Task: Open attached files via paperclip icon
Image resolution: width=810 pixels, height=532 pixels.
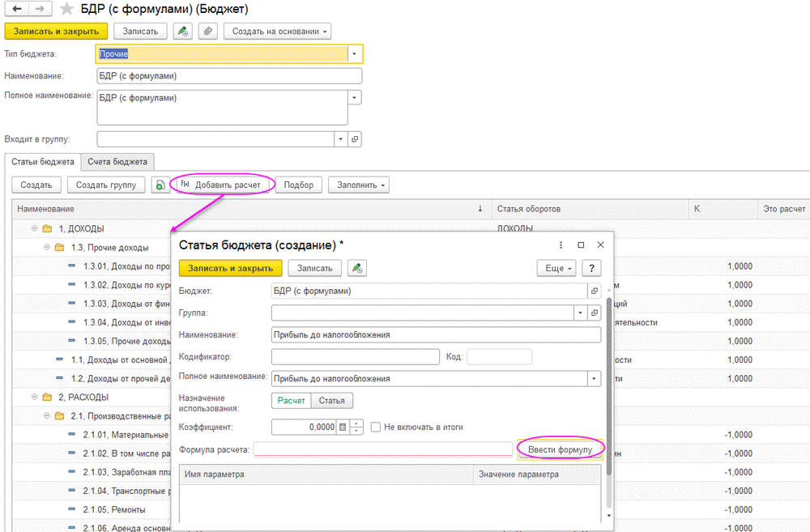Action: click(x=208, y=31)
